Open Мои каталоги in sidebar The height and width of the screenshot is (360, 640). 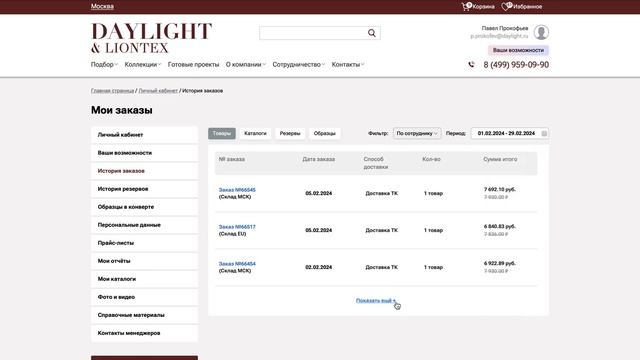[144, 279]
